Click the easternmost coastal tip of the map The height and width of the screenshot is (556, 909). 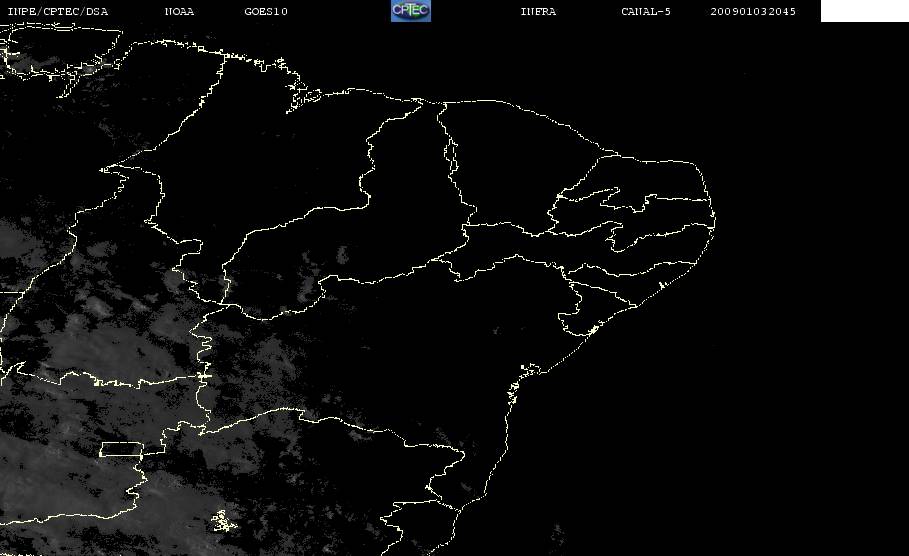pos(714,219)
